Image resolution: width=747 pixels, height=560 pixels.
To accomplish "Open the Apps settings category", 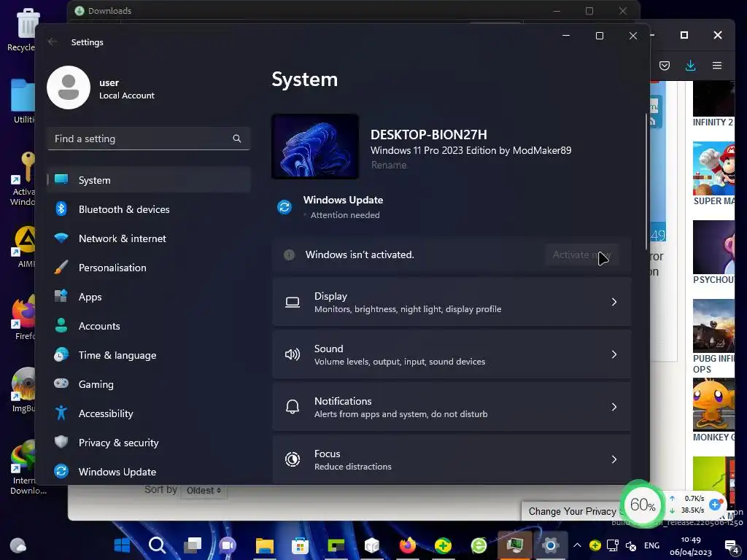I will (149, 297).
